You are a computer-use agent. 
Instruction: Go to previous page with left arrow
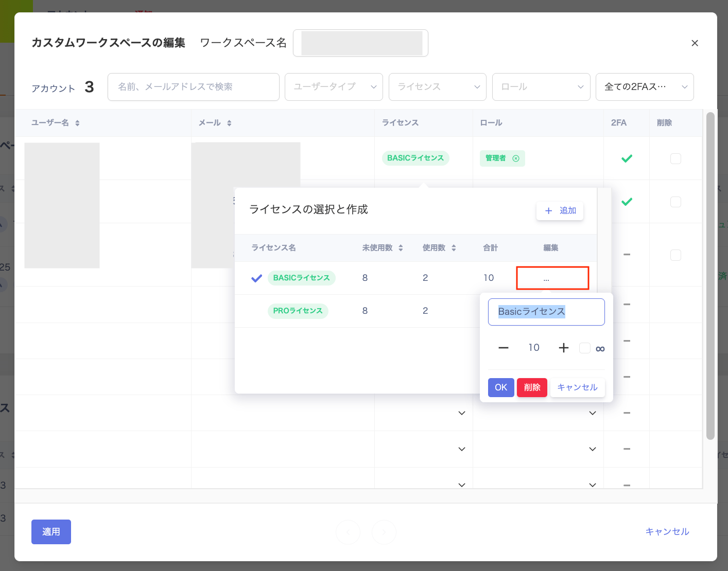point(349,532)
